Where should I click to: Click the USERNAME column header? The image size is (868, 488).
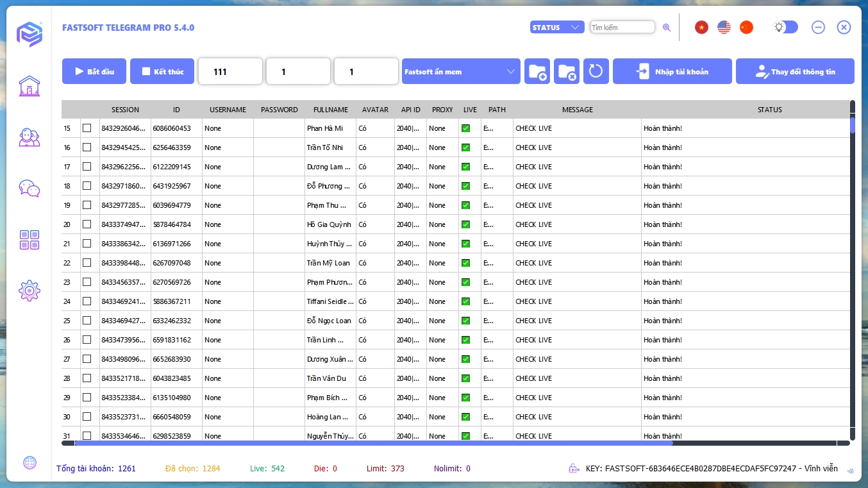(228, 110)
